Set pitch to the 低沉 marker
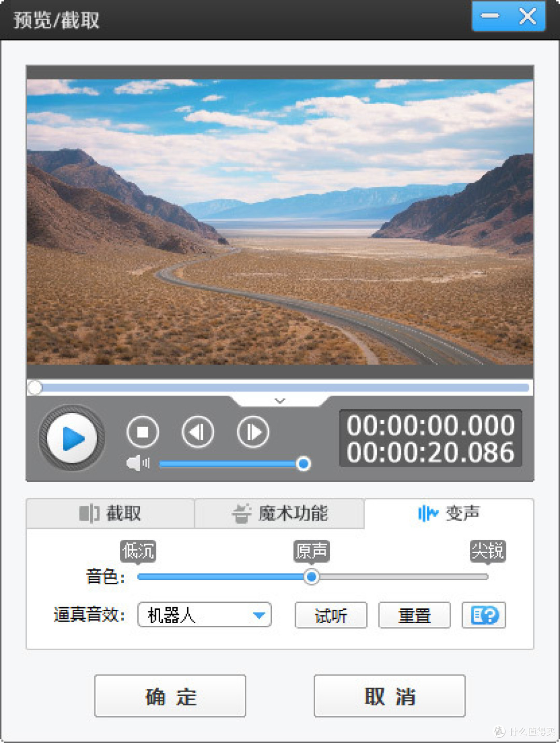The image size is (560, 743). pos(139,577)
